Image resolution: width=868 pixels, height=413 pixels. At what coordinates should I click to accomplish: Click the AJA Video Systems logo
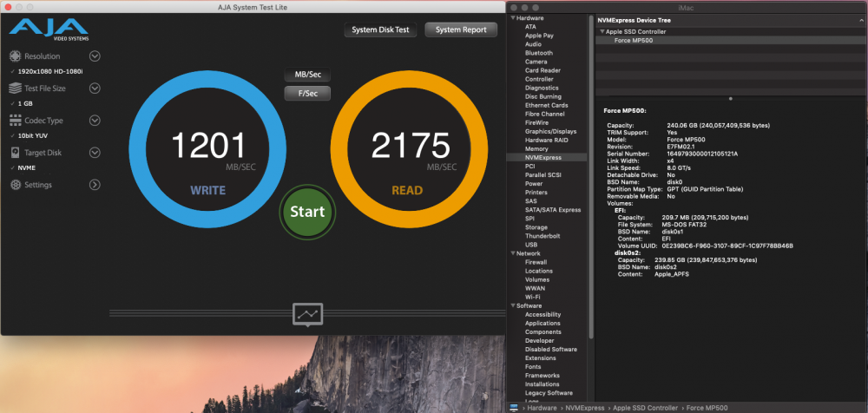(49, 29)
